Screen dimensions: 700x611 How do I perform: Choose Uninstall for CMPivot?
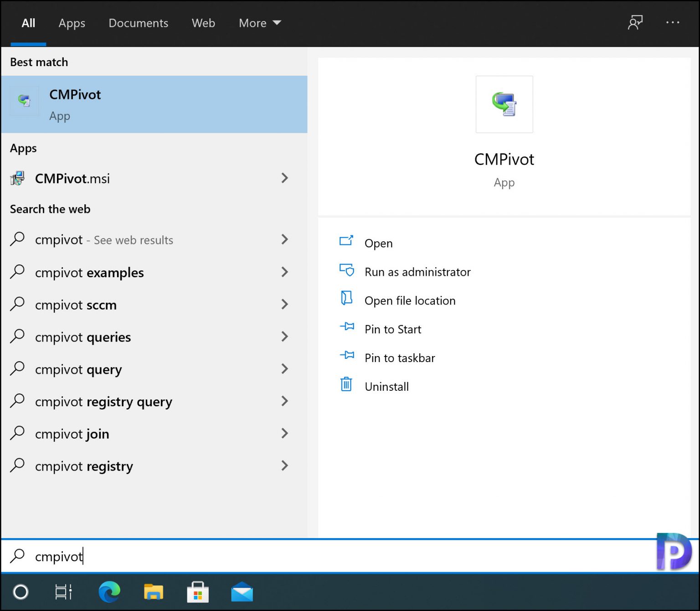click(x=386, y=387)
